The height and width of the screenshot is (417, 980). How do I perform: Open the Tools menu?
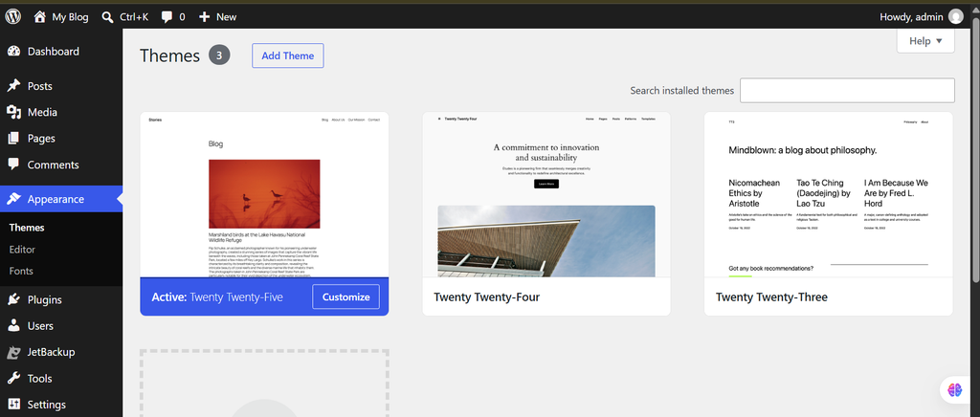(61, 379)
